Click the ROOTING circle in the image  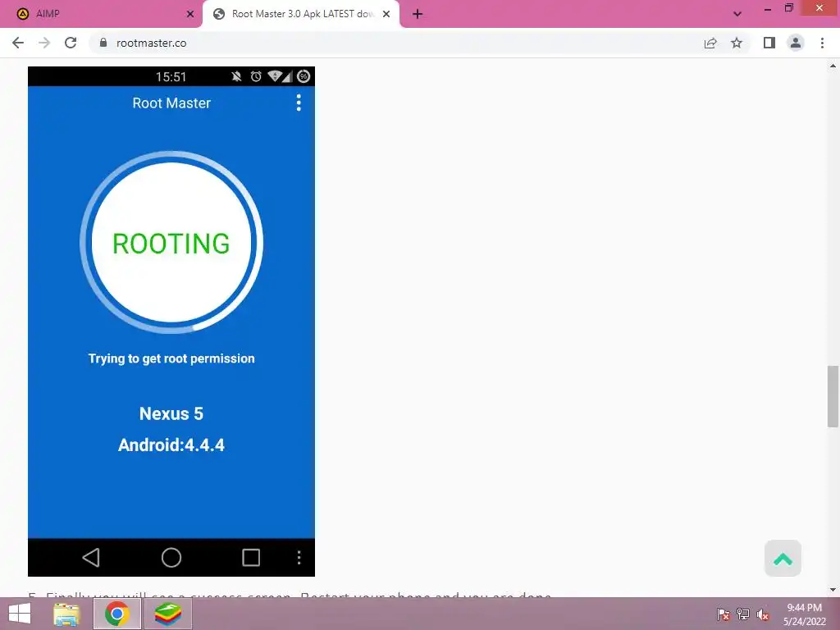click(171, 243)
